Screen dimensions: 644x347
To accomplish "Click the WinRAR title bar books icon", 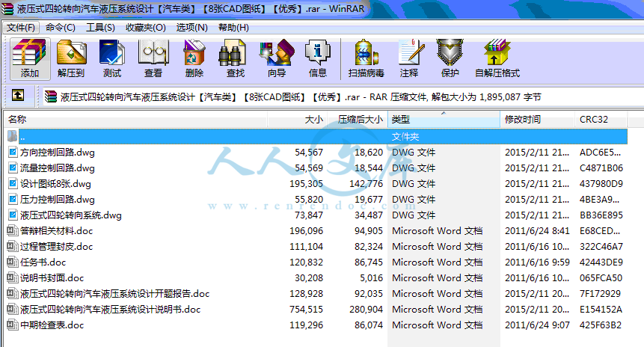I will 7,8.
